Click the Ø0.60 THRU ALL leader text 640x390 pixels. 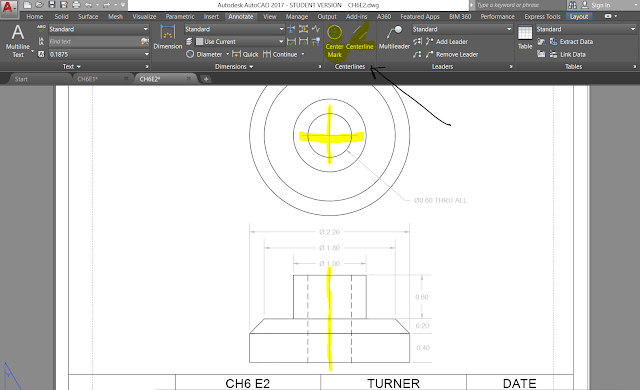point(440,200)
